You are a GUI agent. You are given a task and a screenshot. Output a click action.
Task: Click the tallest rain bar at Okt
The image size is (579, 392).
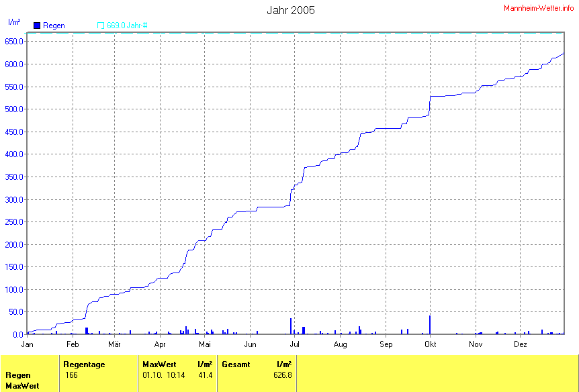[x=430, y=325]
